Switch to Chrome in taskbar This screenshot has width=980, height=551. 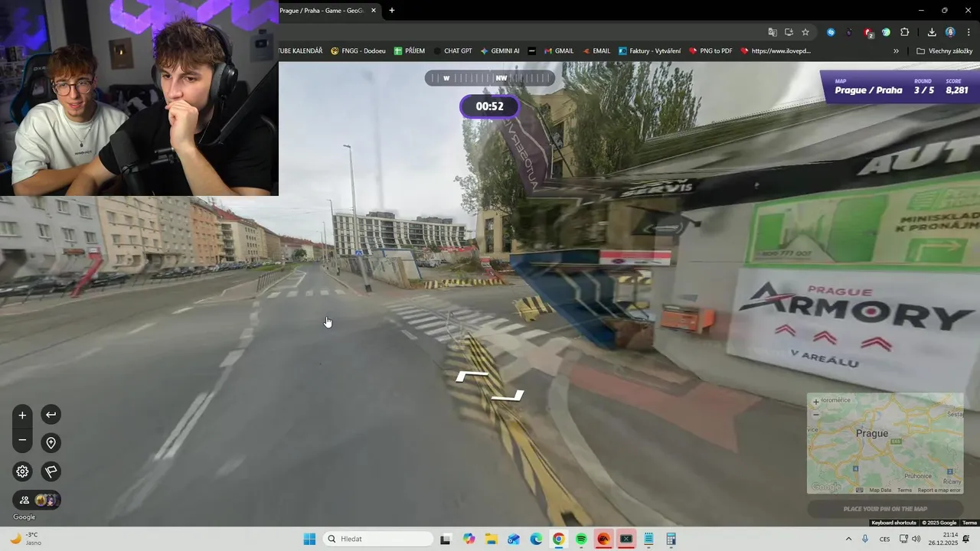coord(559,539)
